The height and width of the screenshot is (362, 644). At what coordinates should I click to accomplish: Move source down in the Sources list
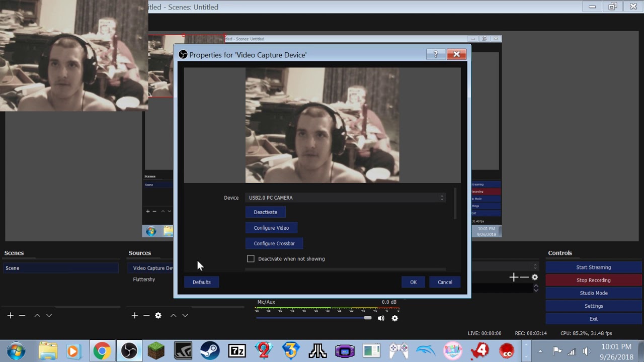coord(185,315)
